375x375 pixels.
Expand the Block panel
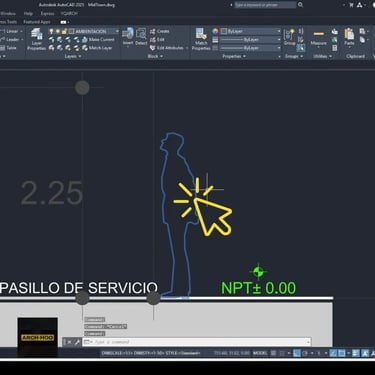click(x=155, y=56)
